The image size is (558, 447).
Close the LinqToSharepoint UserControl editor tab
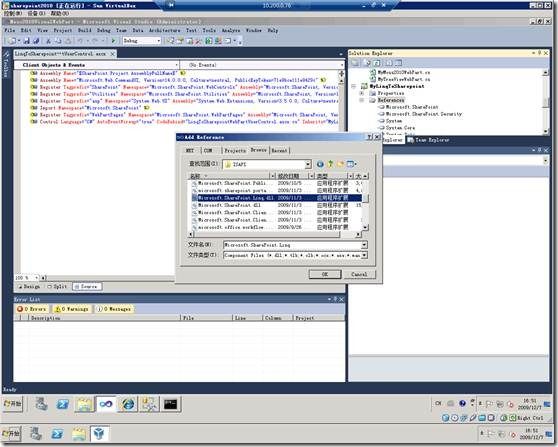112,54
